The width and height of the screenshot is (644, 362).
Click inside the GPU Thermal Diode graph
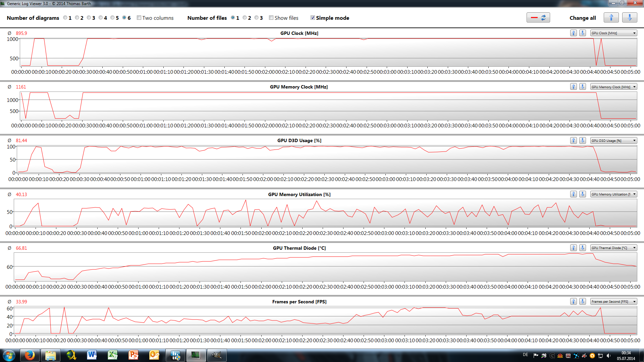coord(322,268)
